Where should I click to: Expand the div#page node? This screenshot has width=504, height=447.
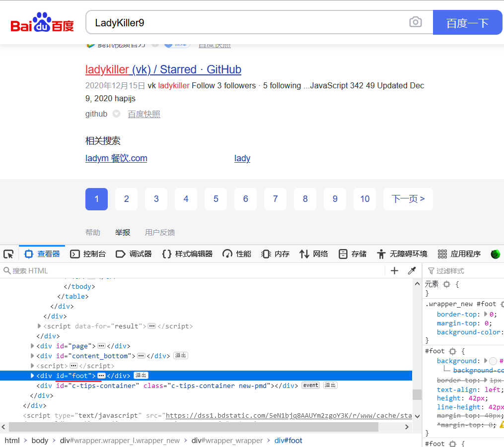tap(32, 346)
